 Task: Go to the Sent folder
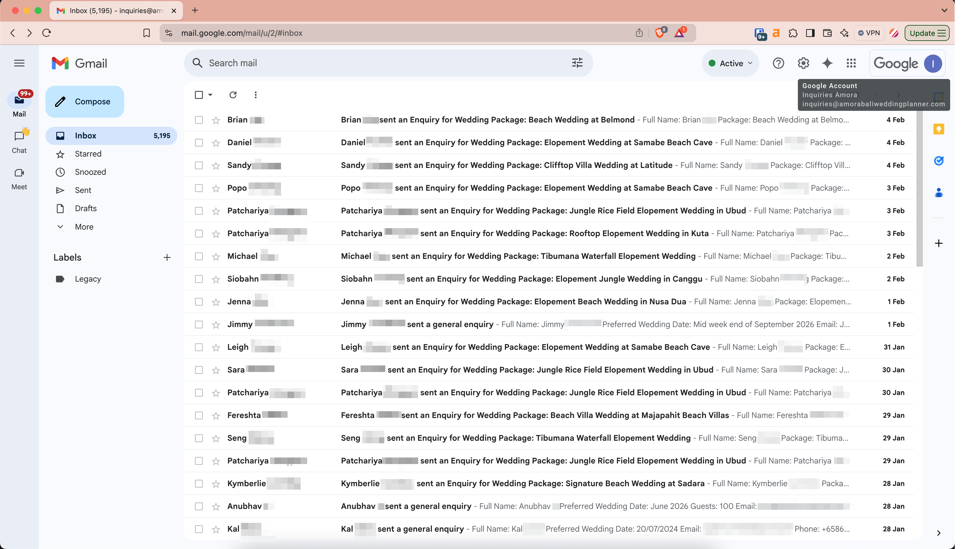pos(83,190)
